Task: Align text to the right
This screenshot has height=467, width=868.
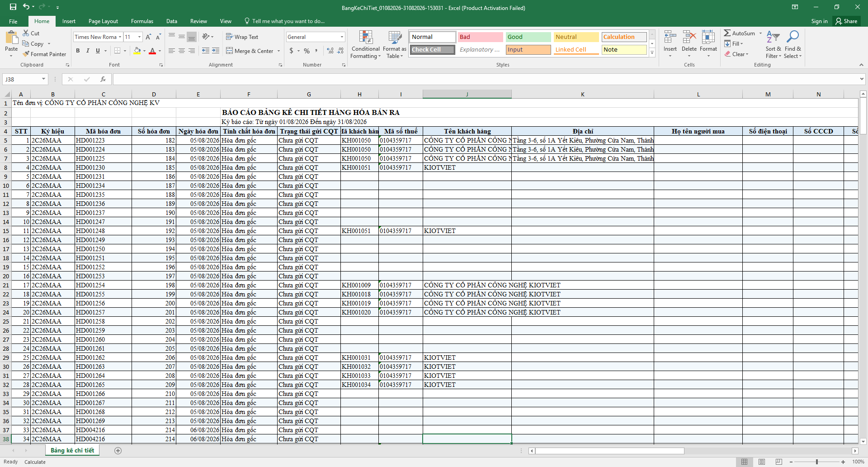Action: pos(192,51)
